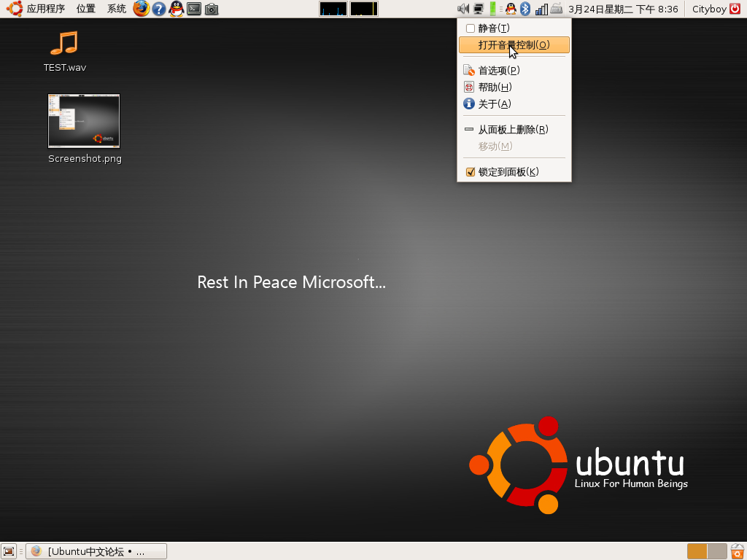747x560 pixels.
Task: Open the Trash icon in bottom panel
Action: [738, 551]
